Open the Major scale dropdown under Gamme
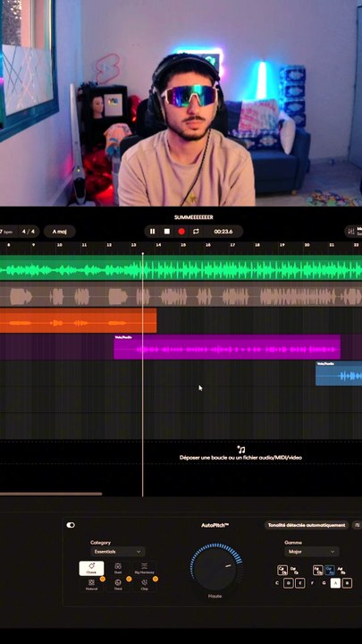The width and height of the screenshot is (362, 644). pos(312,552)
